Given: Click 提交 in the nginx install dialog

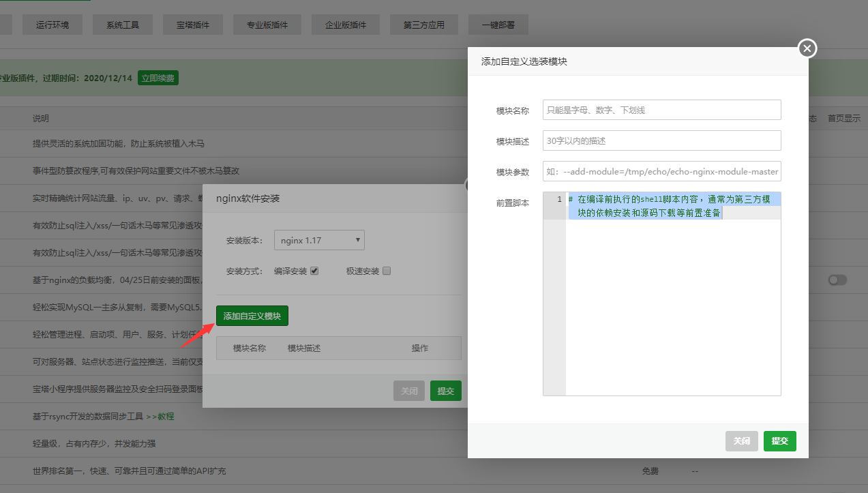Looking at the screenshot, I should [x=446, y=391].
